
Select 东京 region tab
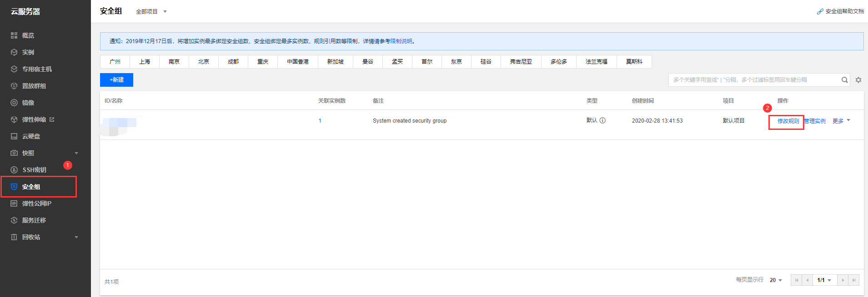457,62
